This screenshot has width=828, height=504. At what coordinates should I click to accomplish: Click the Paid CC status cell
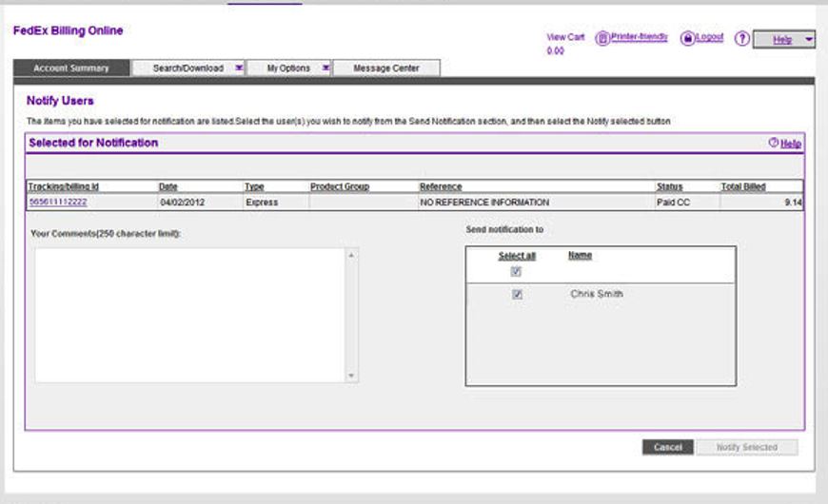[673, 203]
